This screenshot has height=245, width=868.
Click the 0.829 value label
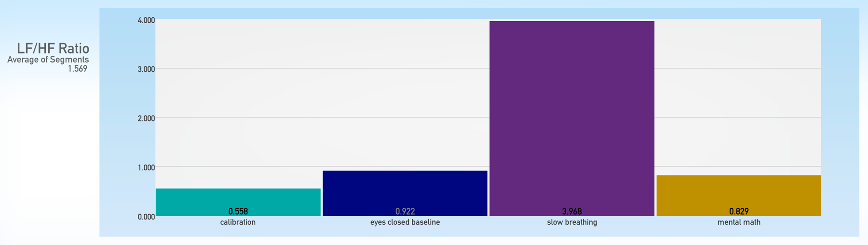coord(738,211)
